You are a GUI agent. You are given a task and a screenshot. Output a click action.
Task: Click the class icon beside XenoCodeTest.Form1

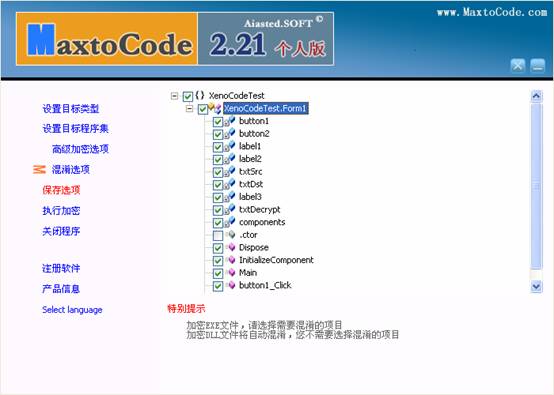tap(215, 108)
